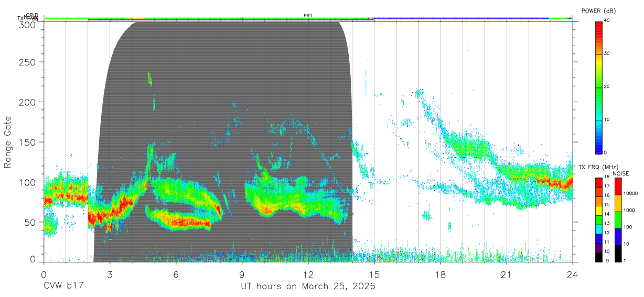
Task: Click the "UT hours on March 25, 2026" label
Action: click(308, 287)
